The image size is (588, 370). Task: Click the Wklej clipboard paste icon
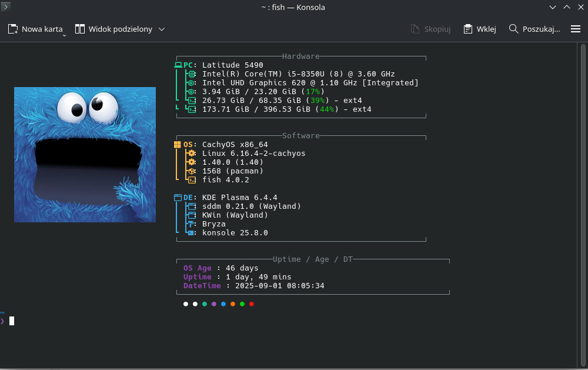(468, 29)
